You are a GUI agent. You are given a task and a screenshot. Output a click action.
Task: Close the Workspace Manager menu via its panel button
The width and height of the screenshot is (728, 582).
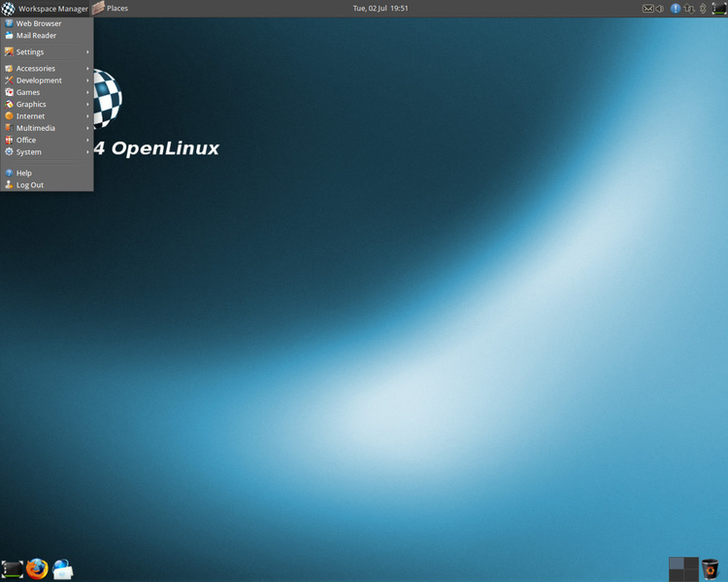(45, 9)
